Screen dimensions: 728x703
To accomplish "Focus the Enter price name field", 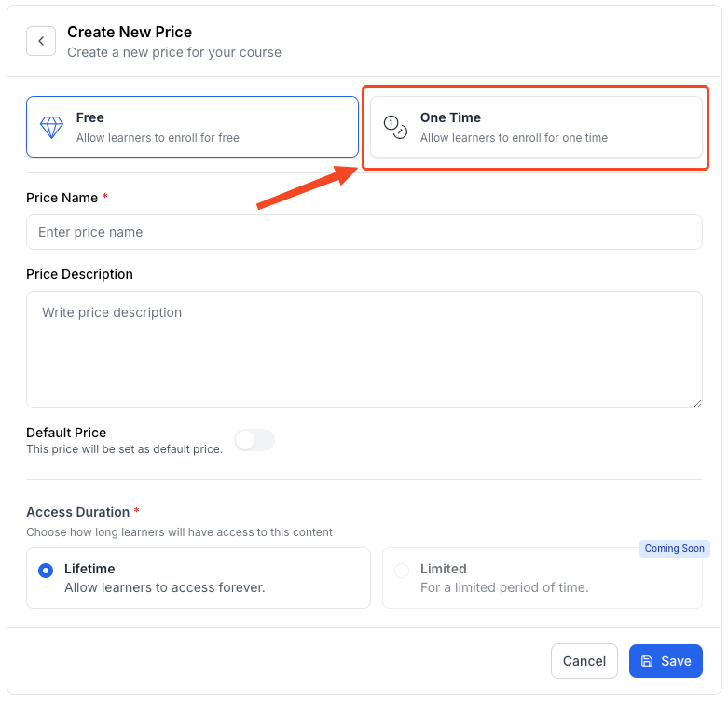I will [364, 232].
